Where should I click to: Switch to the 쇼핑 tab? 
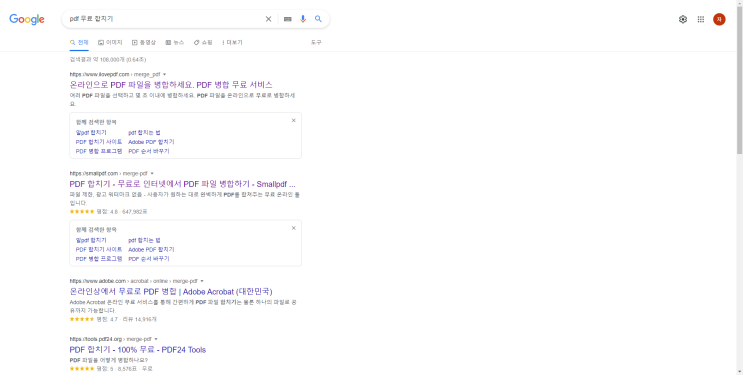pyautogui.click(x=203, y=42)
